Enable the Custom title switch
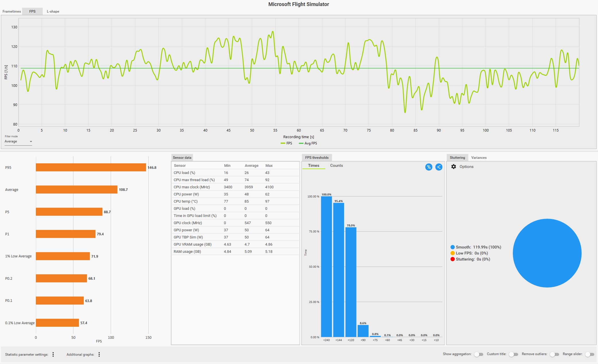The image size is (598, 364). (x=513, y=355)
